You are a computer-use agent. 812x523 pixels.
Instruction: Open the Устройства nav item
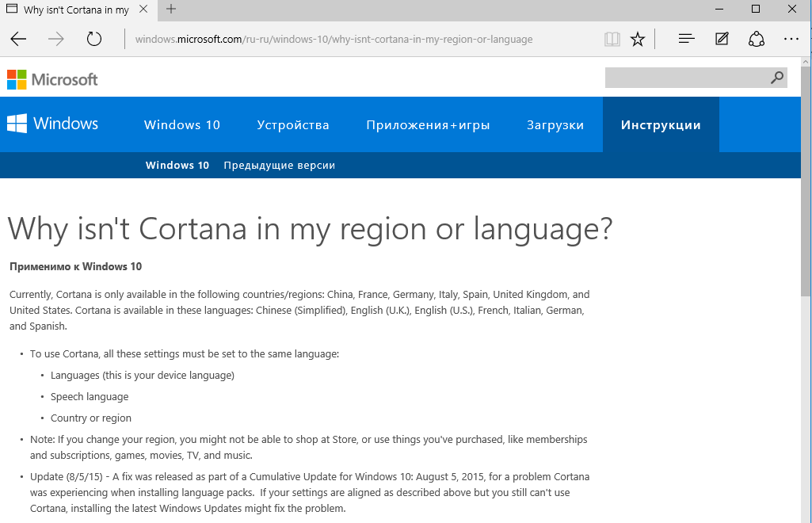pos(293,124)
